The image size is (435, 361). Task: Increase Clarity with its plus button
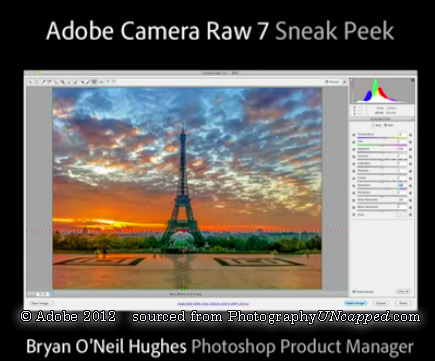pyautogui.click(x=410, y=178)
